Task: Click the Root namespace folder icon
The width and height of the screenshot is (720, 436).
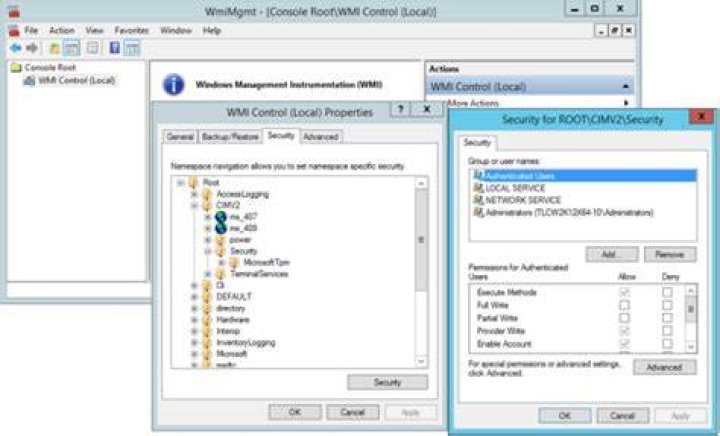Action: (x=194, y=183)
